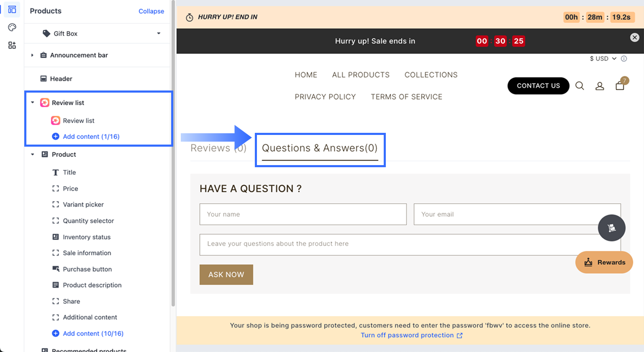Click the Title text icon under Product

point(56,172)
